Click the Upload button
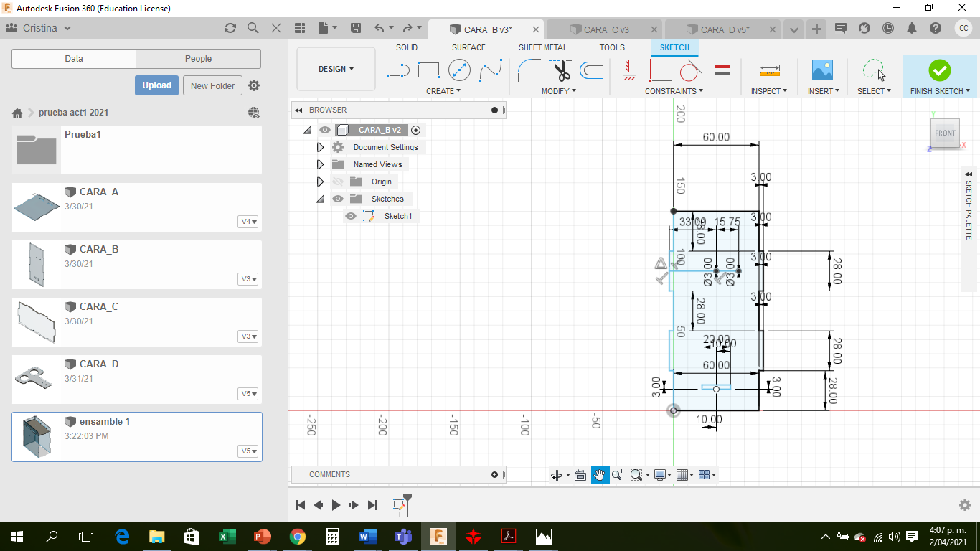980x551 pixels. point(156,85)
